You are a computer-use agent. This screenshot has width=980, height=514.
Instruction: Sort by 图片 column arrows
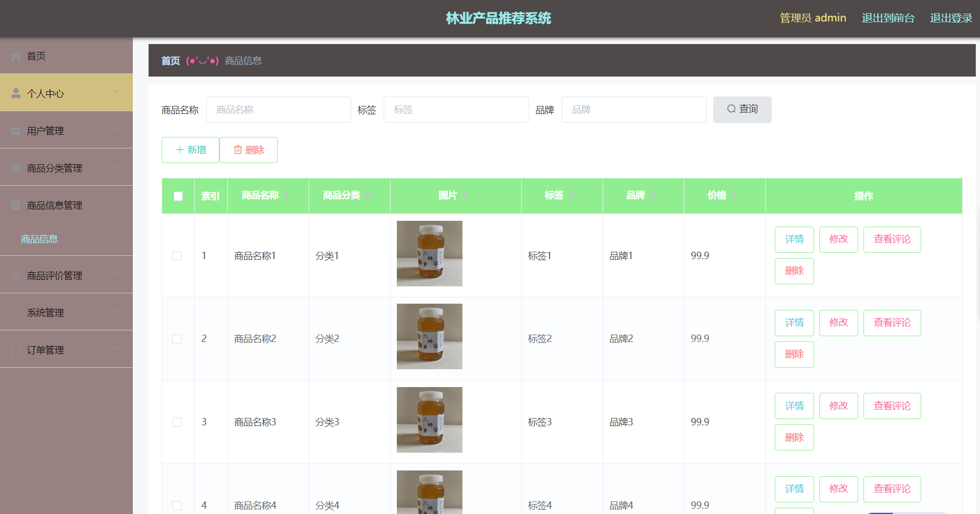point(465,195)
